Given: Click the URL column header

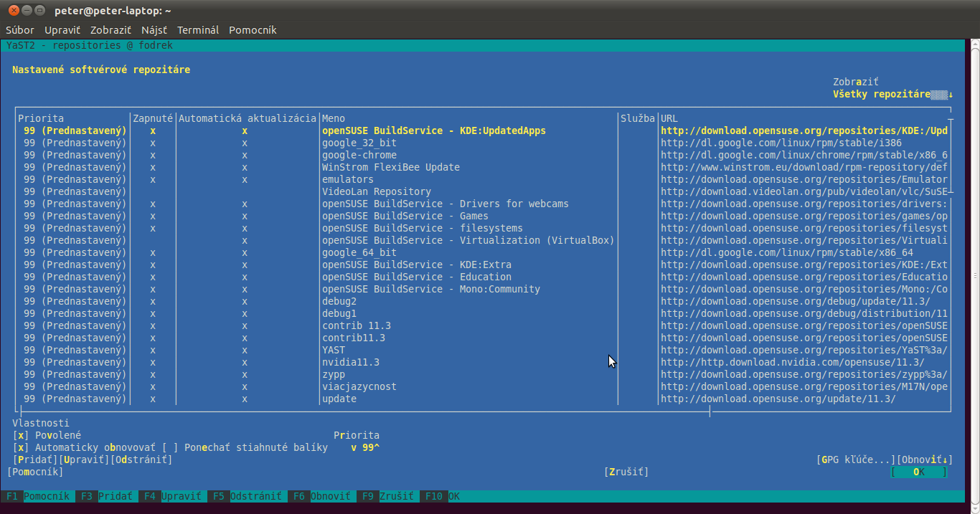Looking at the screenshot, I should coord(669,118).
